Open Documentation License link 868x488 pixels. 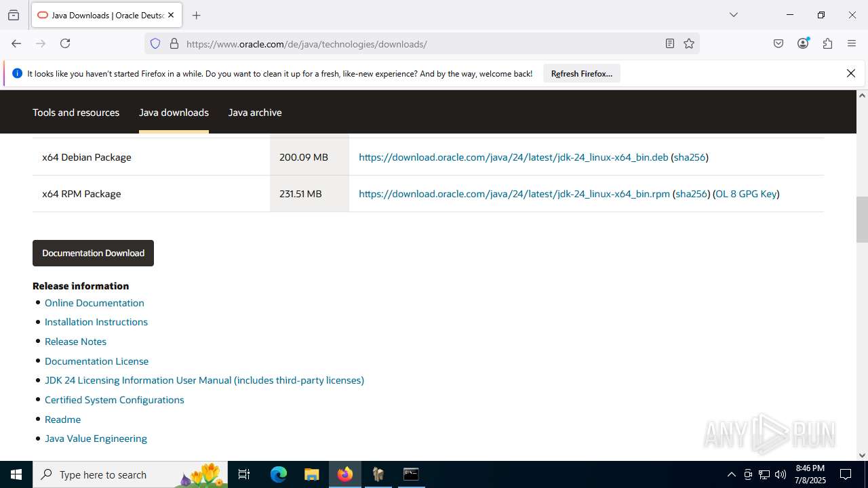click(x=96, y=361)
